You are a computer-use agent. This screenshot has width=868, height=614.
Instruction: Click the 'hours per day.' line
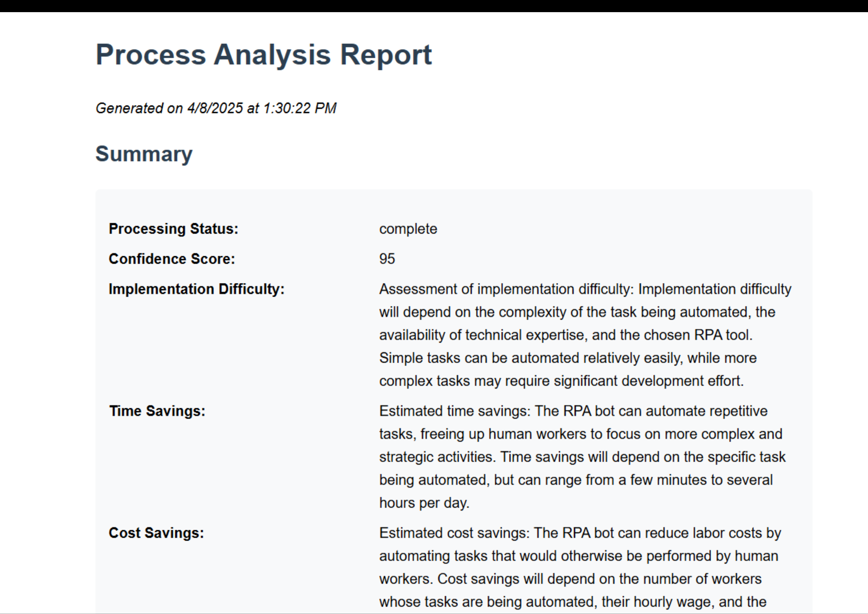pos(424,503)
